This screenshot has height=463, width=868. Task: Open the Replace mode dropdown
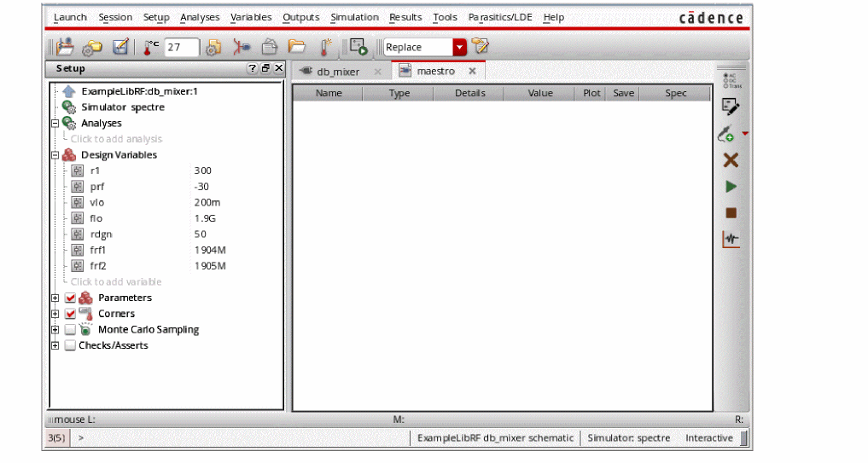pos(460,48)
